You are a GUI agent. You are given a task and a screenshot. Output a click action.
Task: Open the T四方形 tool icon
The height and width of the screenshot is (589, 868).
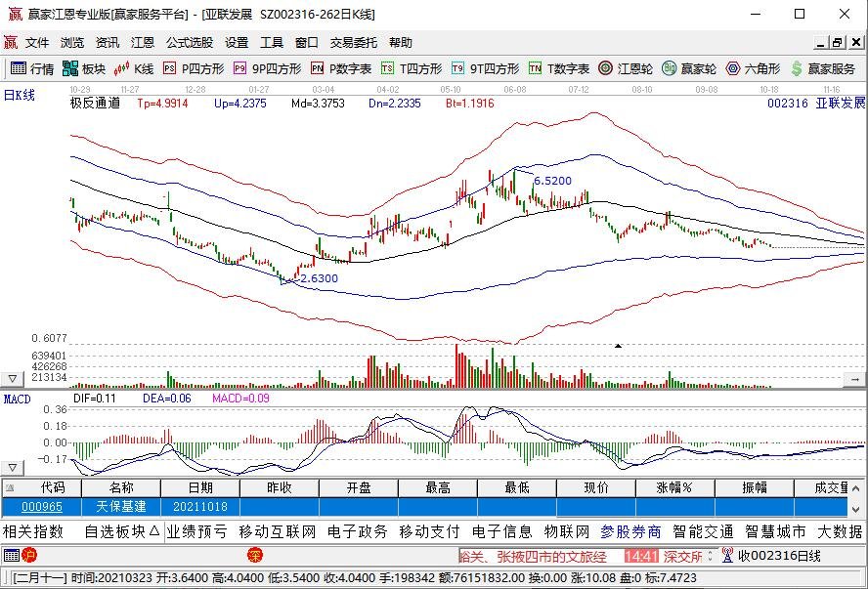click(x=387, y=68)
